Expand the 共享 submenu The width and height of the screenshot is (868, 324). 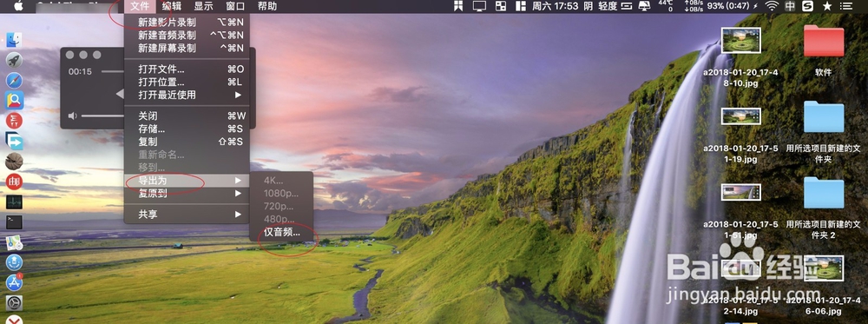pyautogui.click(x=187, y=215)
